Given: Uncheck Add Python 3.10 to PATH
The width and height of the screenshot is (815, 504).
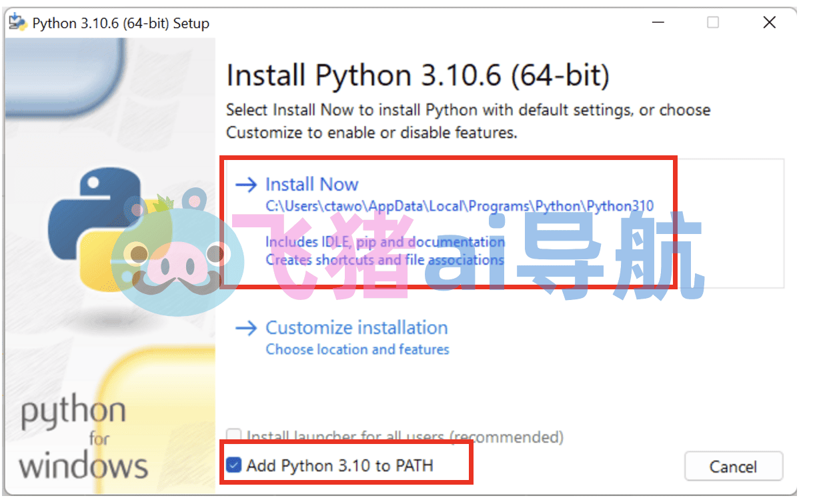Looking at the screenshot, I should 233,465.
